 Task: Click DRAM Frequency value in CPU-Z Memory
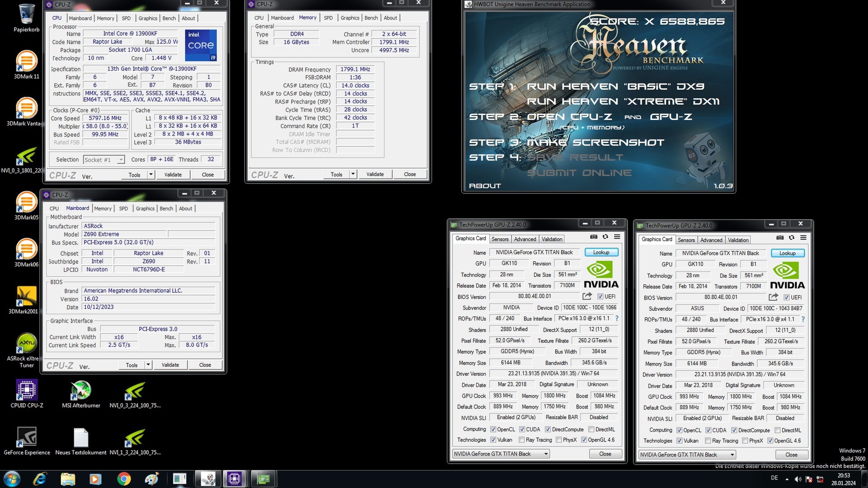[355, 70]
